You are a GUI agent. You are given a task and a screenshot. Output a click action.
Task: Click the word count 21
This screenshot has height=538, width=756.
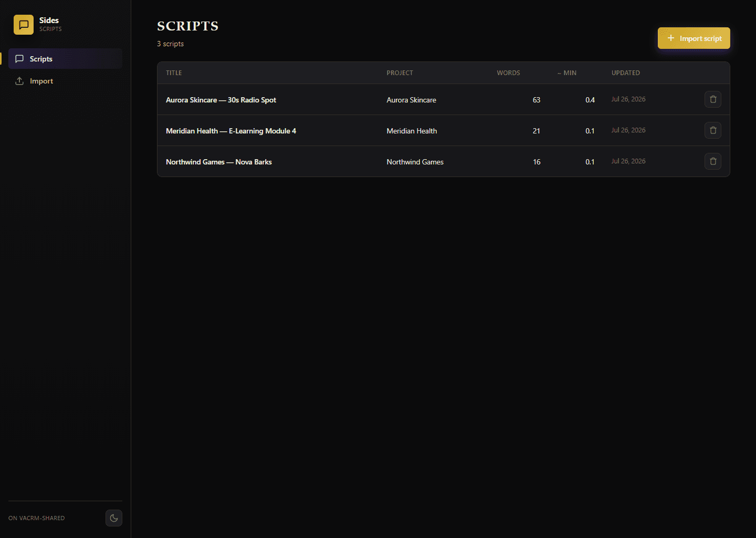click(537, 131)
